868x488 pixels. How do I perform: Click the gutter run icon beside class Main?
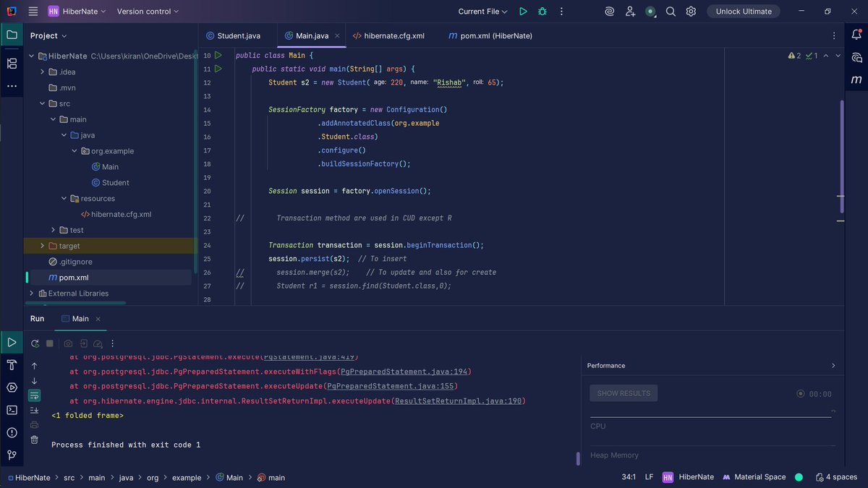[218, 55]
